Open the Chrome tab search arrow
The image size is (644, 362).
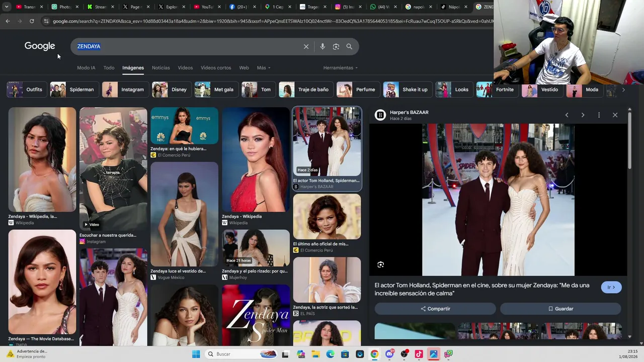[x=7, y=7]
